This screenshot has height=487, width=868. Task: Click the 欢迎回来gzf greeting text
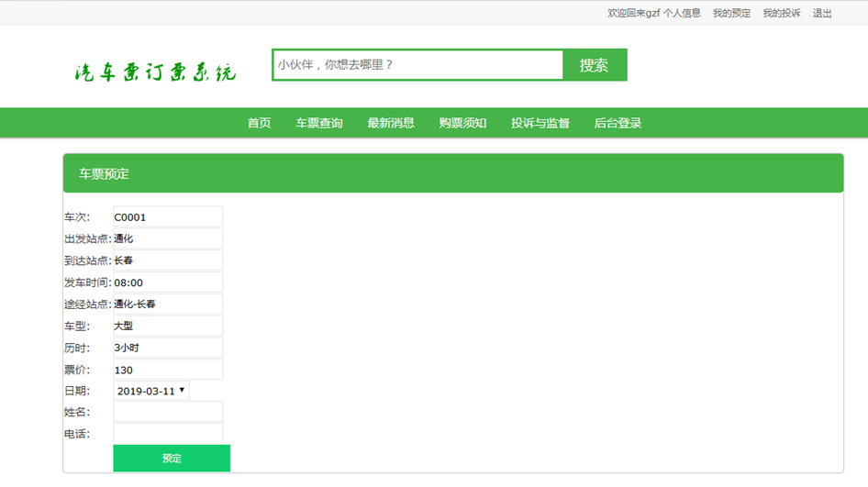pos(634,13)
